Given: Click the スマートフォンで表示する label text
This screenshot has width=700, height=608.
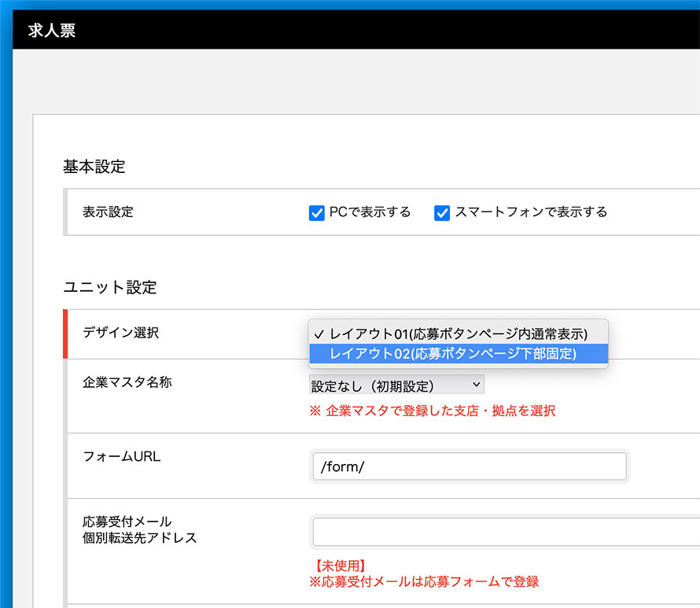Looking at the screenshot, I should (531, 212).
